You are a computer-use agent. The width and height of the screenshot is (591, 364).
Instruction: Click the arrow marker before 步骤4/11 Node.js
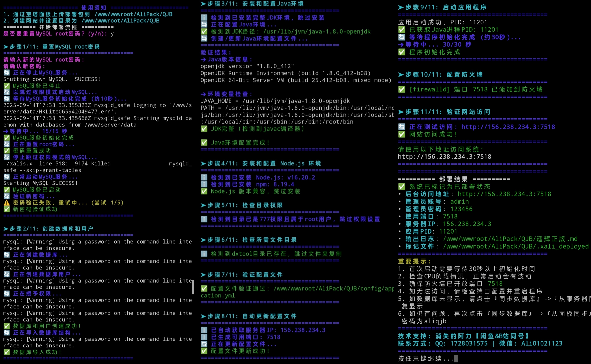point(203,164)
